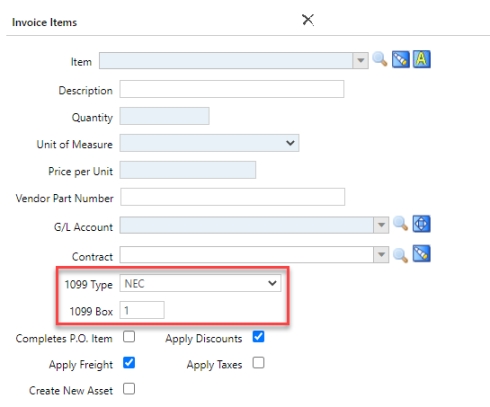Click the yellow letter A icon beside Item
This screenshot has width=490, height=407.
(x=422, y=59)
